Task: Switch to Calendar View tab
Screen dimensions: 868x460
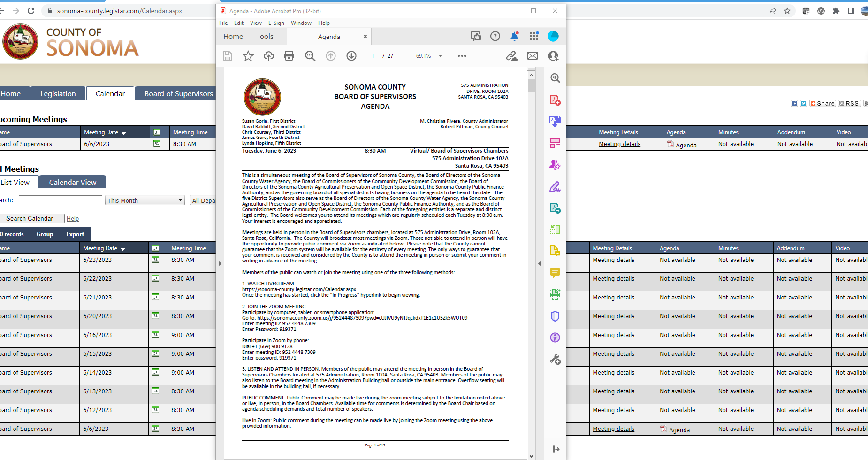Action: coord(73,182)
